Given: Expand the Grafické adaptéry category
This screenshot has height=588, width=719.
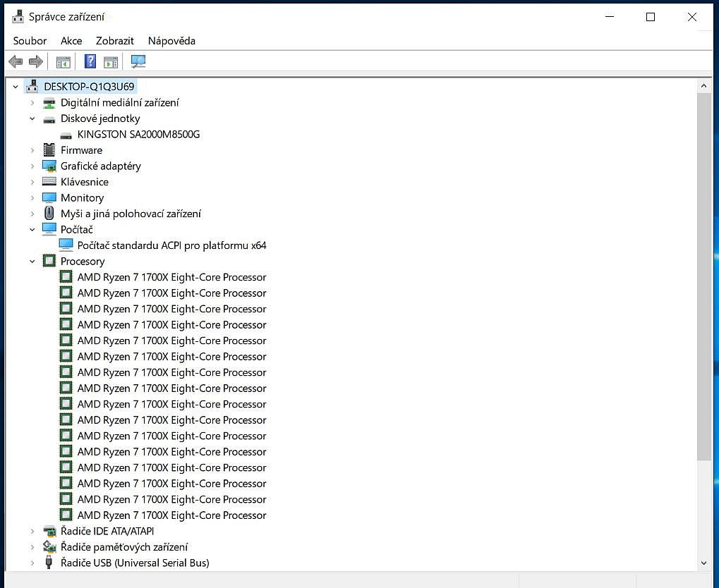Looking at the screenshot, I should pyautogui.click(x=32, y=166).
